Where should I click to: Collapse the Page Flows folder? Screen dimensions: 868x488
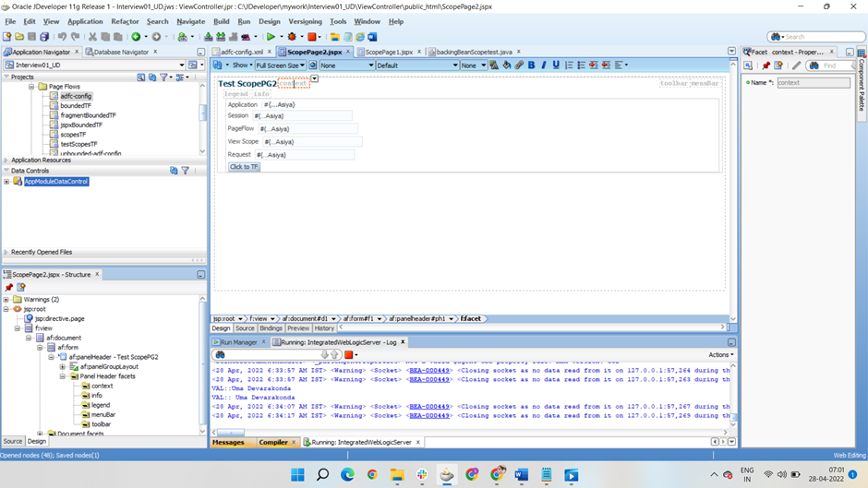coord(31,87)
